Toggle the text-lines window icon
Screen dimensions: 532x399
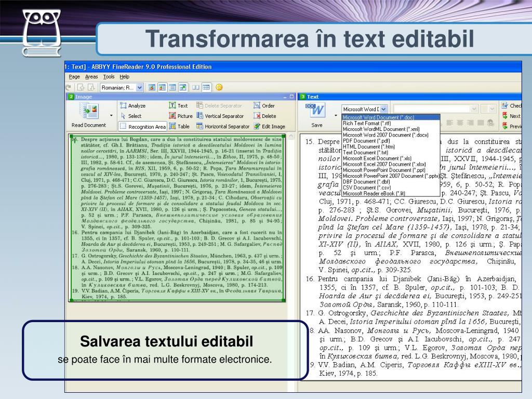pos(172,87)
